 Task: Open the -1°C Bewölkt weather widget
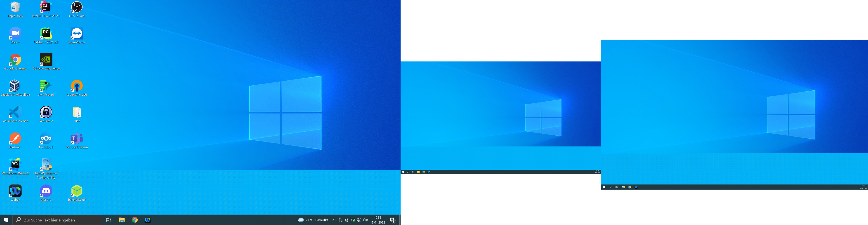[x=313, y=220]
